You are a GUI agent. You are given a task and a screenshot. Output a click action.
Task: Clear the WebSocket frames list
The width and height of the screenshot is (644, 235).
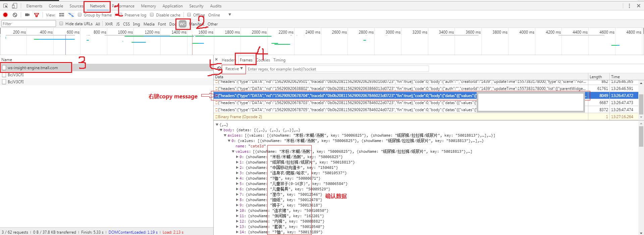(x=219, y=68)
